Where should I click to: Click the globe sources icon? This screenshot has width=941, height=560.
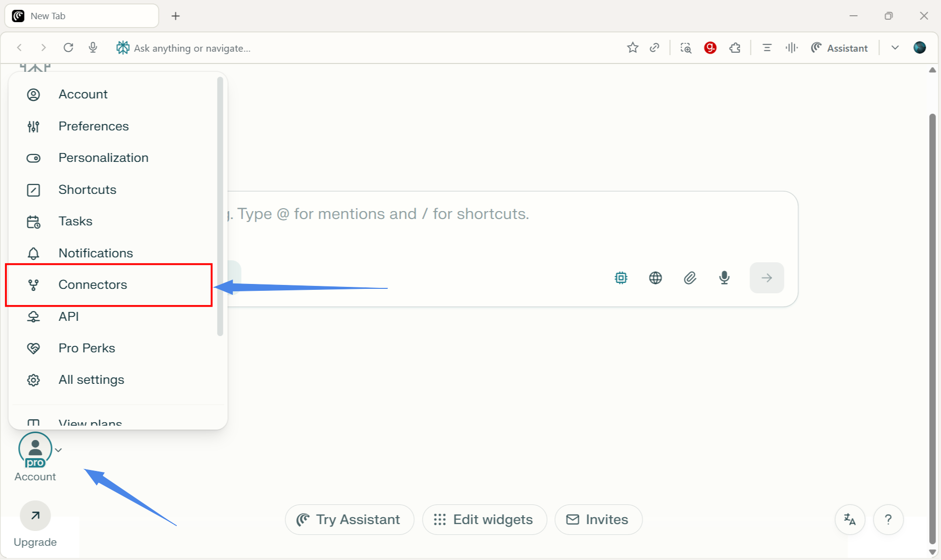[655, 278]
